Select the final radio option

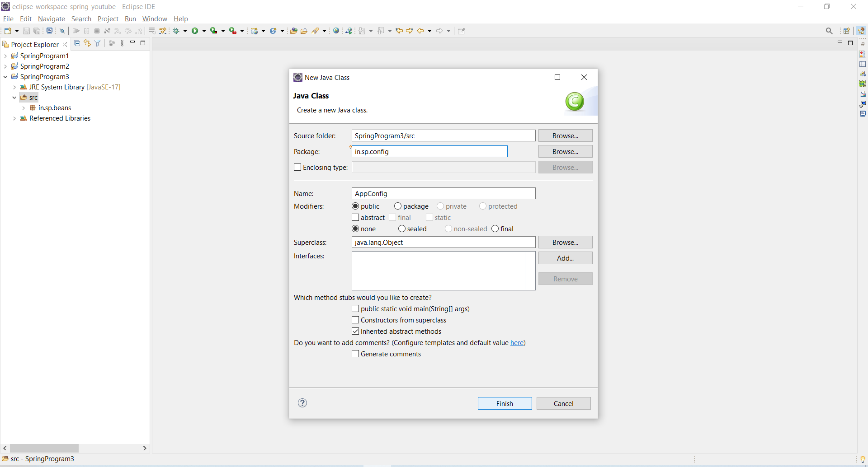pos(495,229)
